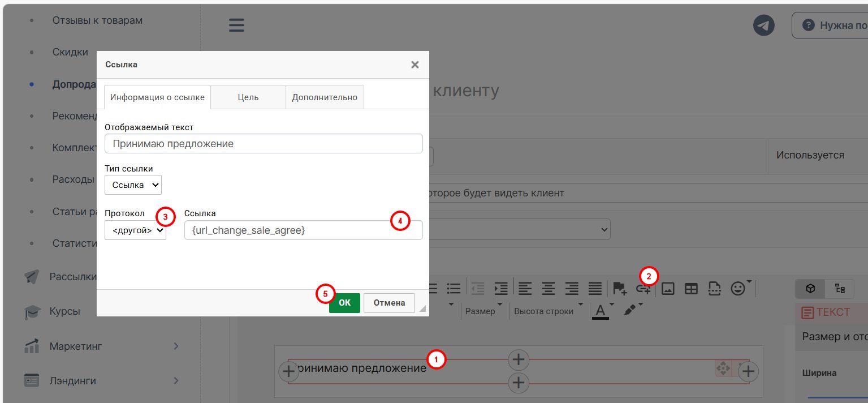868x403 pixels.
Task: Click the insert table icon
Action: pos(691,289)
